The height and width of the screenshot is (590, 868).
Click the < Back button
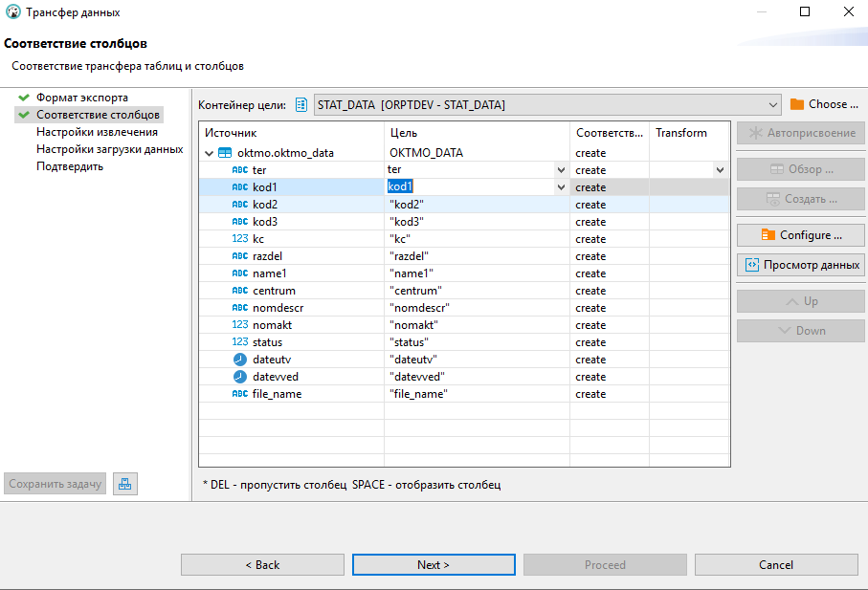(262, 564)
